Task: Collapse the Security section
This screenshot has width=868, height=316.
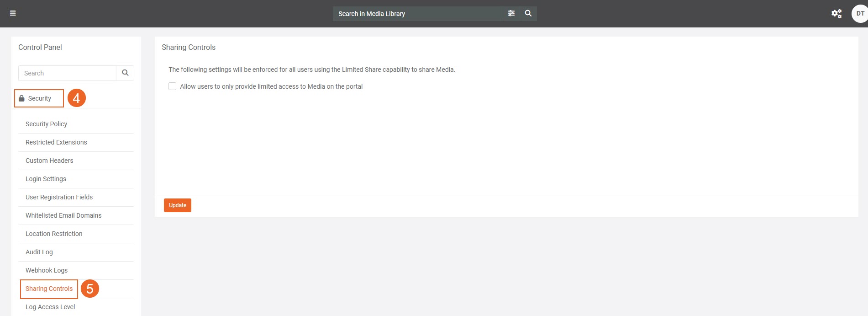Action: 40,98
